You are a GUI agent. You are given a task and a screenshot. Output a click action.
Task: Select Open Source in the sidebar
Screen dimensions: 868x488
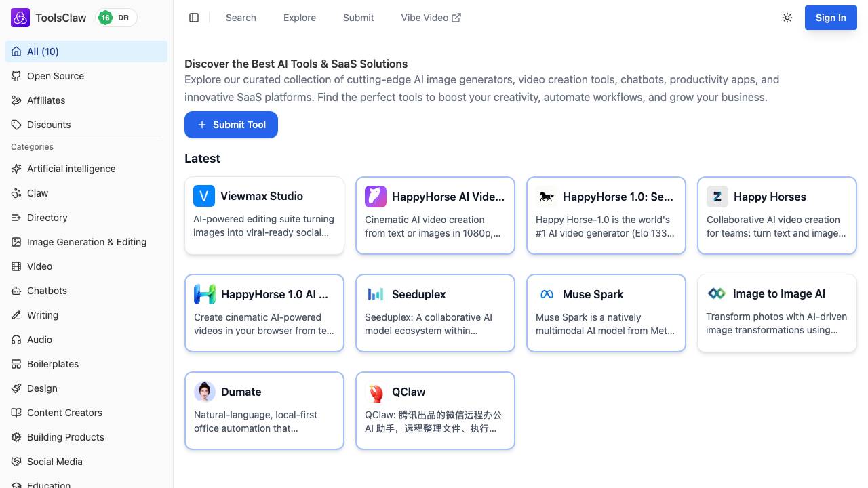coord(86,76)
